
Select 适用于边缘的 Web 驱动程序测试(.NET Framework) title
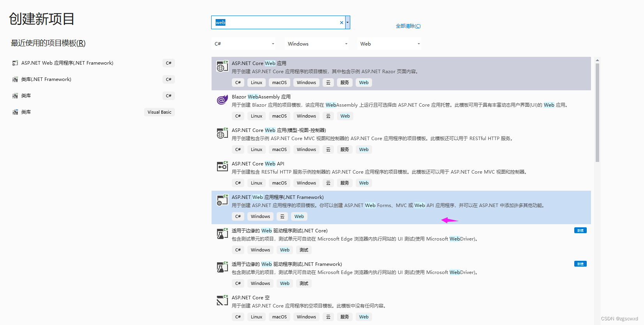tap(287, 264)
